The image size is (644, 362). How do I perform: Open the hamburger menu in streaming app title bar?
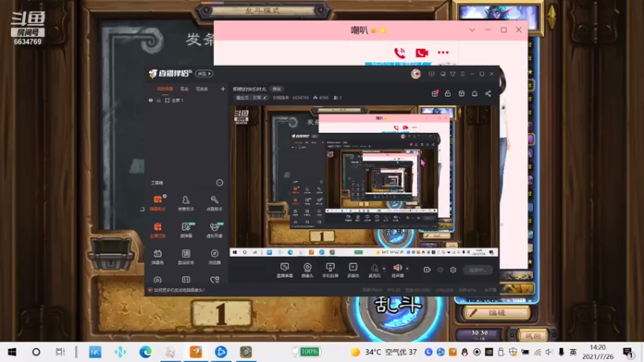click(x=462, y=74)
